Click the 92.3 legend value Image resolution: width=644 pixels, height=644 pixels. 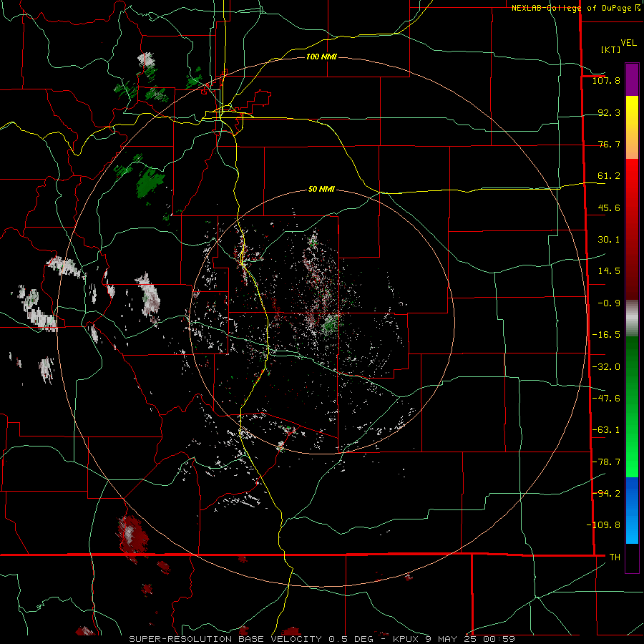pos(609,112)
